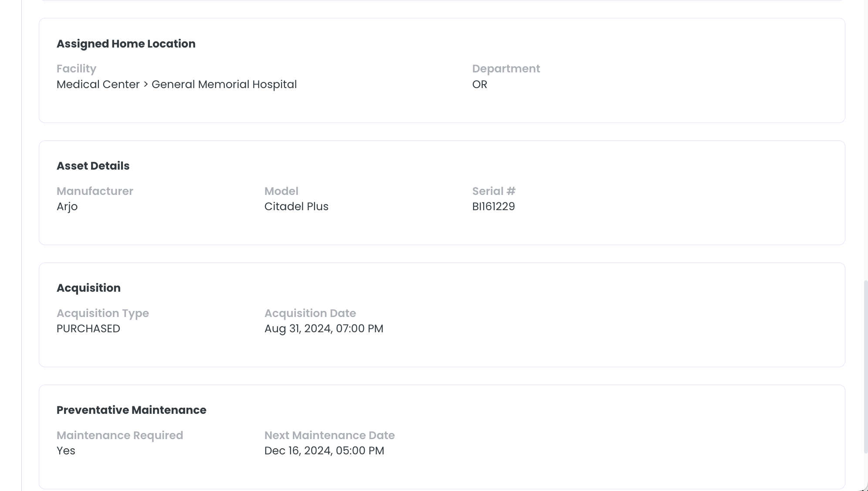
Task: Select the Facility value Medical Center > General Memorial Hospital
Action: pos(176,84)
